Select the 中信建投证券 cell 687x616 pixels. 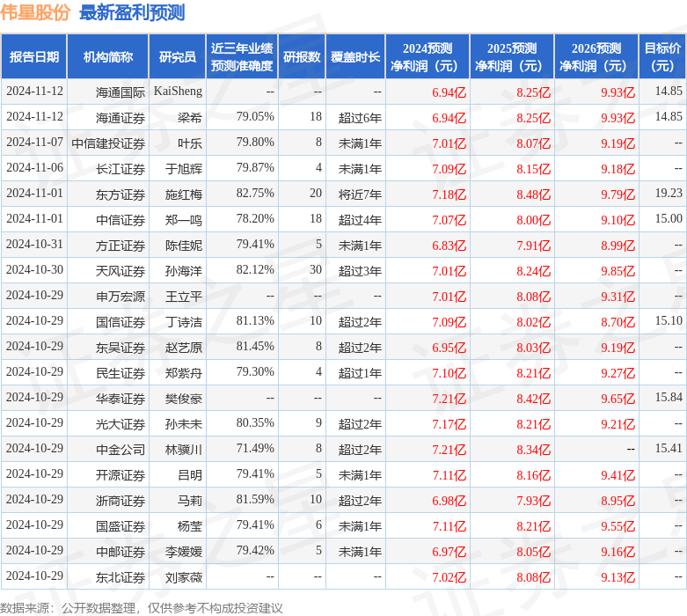[x=108, y=143]
